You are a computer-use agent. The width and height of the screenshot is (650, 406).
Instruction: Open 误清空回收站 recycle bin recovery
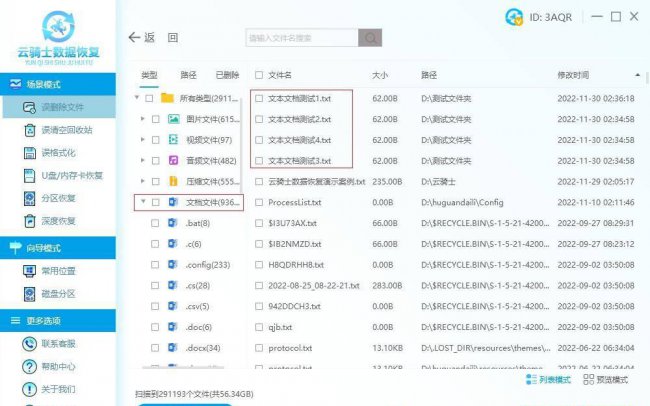(x=58, y=130)
